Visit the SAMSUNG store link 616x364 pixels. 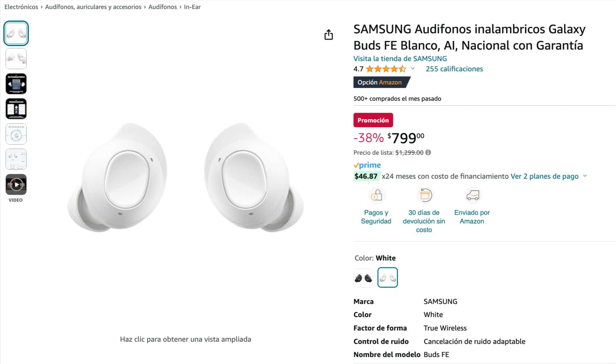click(x=400, y=58)
